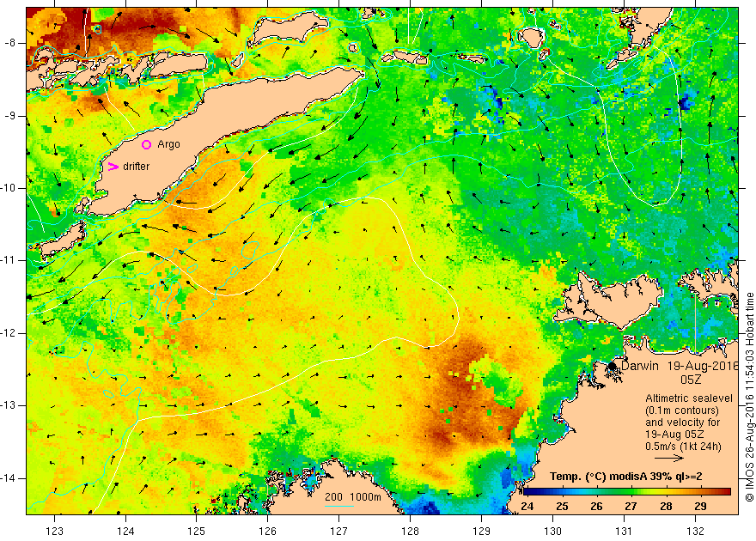Click colorbar label 27

pyautogui.click(x=631, y=507)
